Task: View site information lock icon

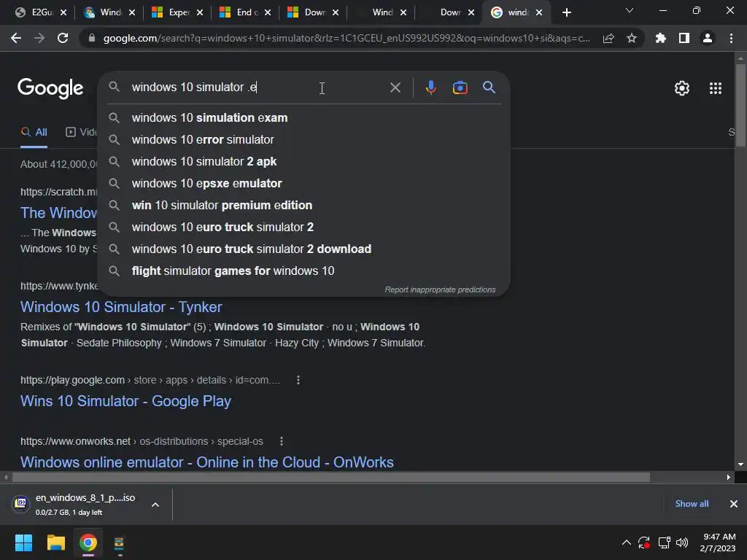Action: coord(92,38)
